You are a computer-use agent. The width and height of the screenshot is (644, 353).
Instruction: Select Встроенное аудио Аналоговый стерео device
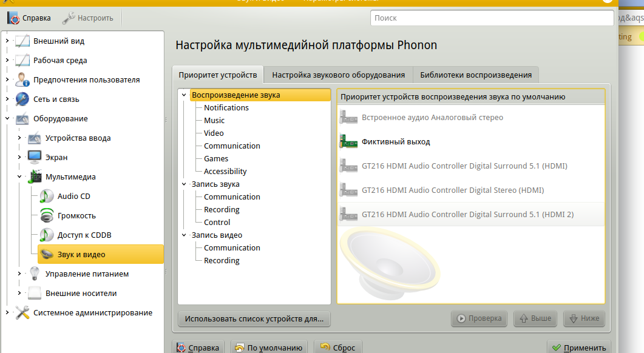point(471,118)
